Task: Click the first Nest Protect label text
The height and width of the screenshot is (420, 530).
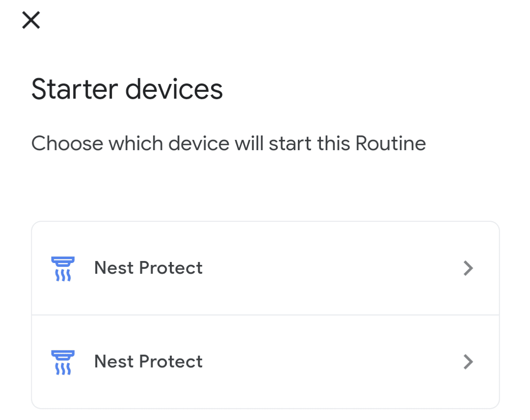Action: (148, 268)
